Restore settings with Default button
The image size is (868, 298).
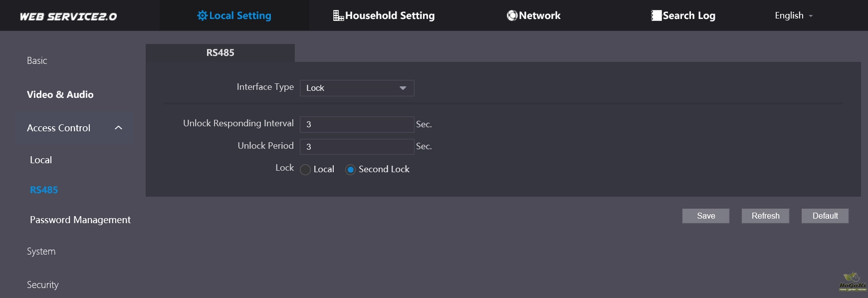(825, 216)
